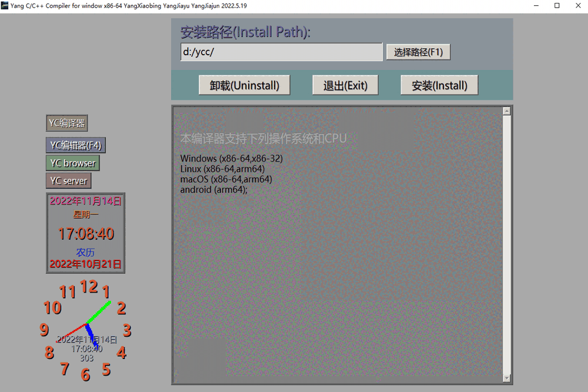Click the vertical scrollbar track
Image resolution: width=588 pixels, height=392 pixels.
point(507,244)
